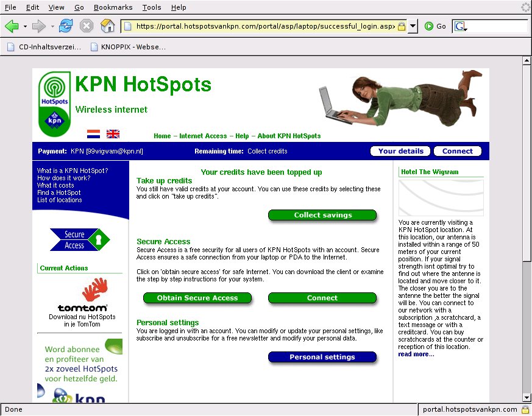
Task: Click the KPN HotSpots logo badge
Action: tap(54, 104)
